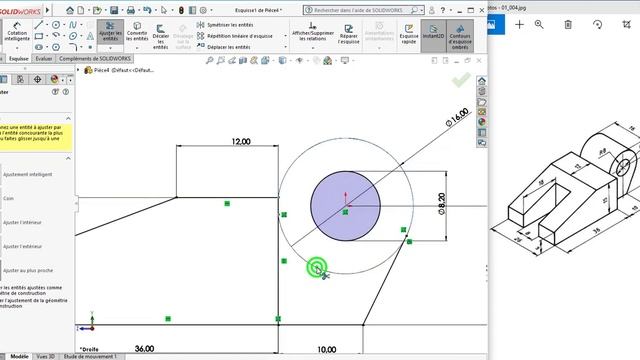The height and width of the screenshot is (360, 640).
Task: Switch to Vues 3D bottom tab
Action: (45, 356)
